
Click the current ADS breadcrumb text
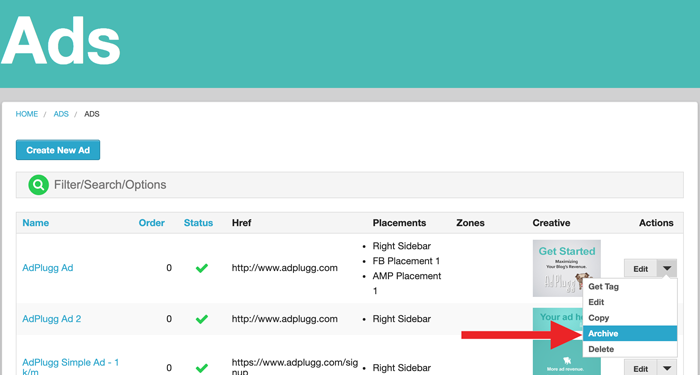pos(92,114)
